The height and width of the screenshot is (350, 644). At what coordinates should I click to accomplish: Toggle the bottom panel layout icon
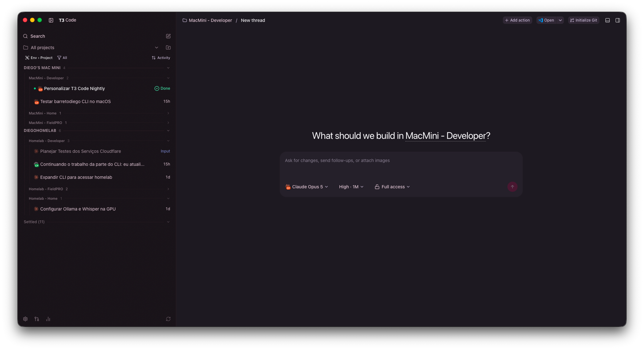tap(608, 20)
